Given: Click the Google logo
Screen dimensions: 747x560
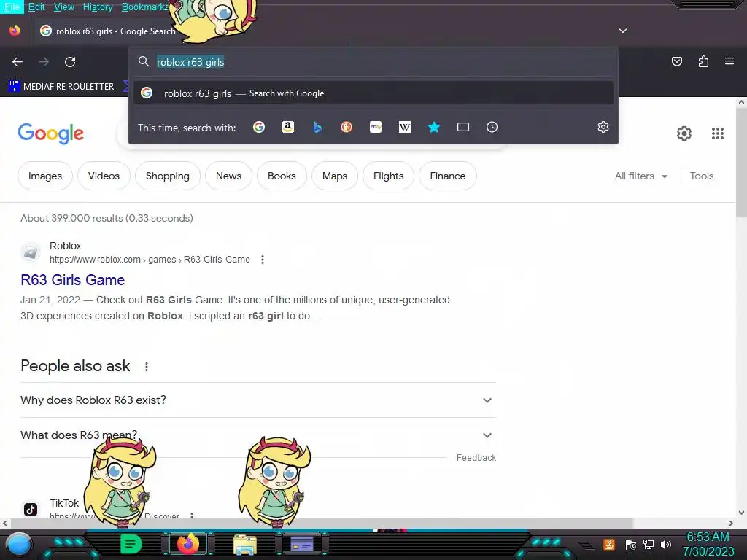Looking at the screenshot, I should pyautogui.click(x=50, y=134).
